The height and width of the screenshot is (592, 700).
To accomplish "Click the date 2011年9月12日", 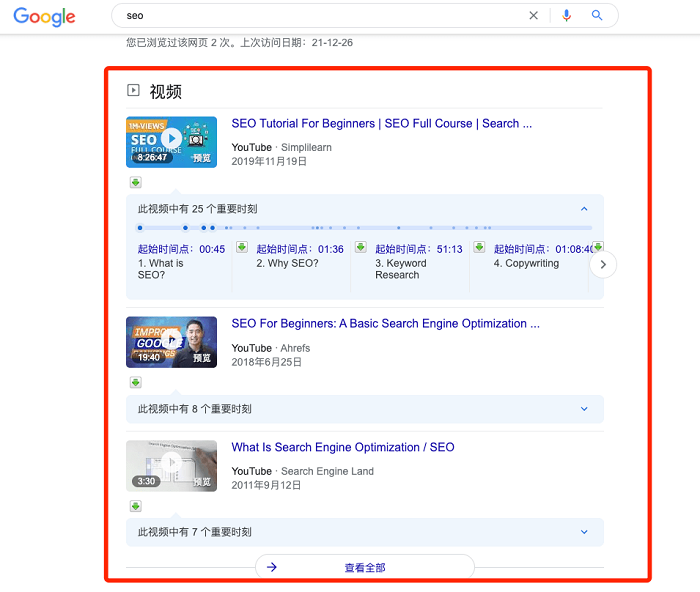I will click(x=266, y=485).
